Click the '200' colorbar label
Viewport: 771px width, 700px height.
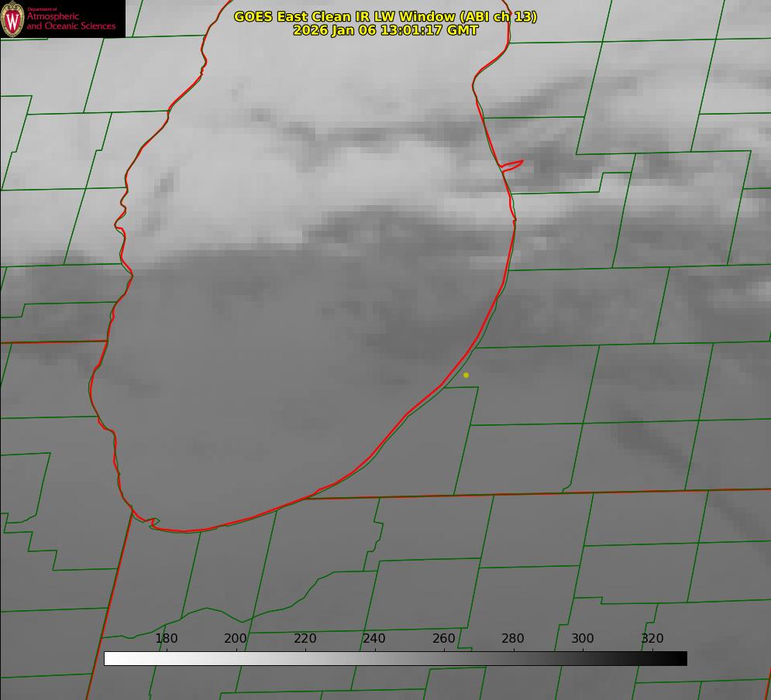click(x=236, y=638)
